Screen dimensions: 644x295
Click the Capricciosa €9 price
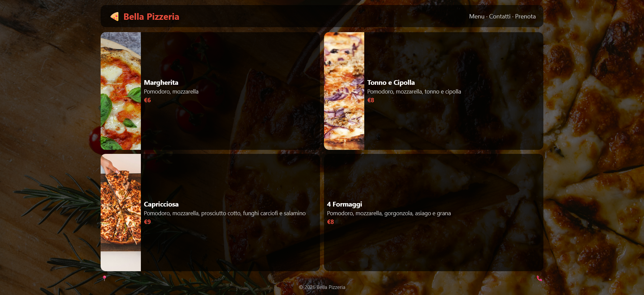click(x=147, y=222)
